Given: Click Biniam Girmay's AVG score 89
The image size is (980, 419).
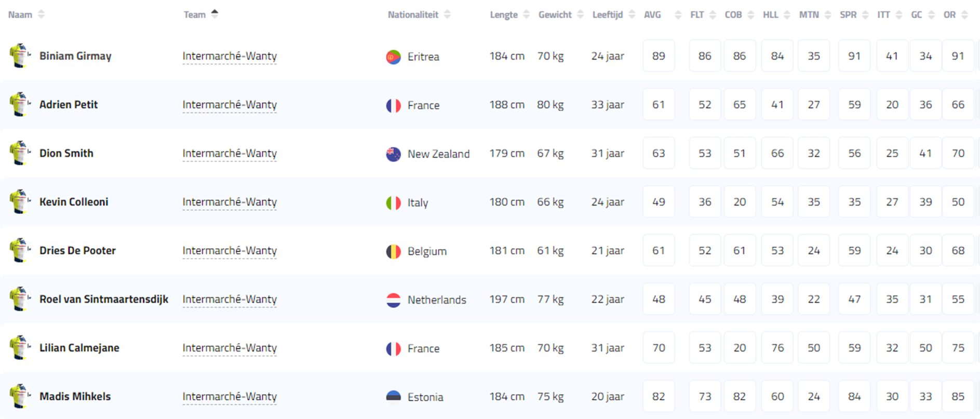Looking at the screenshot, I should 659,56.
